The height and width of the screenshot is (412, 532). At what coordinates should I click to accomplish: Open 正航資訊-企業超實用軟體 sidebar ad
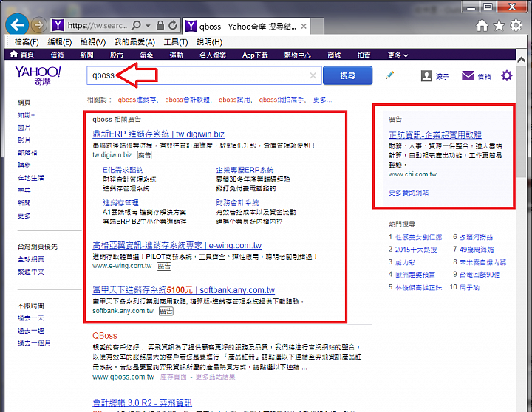[435, 135]
